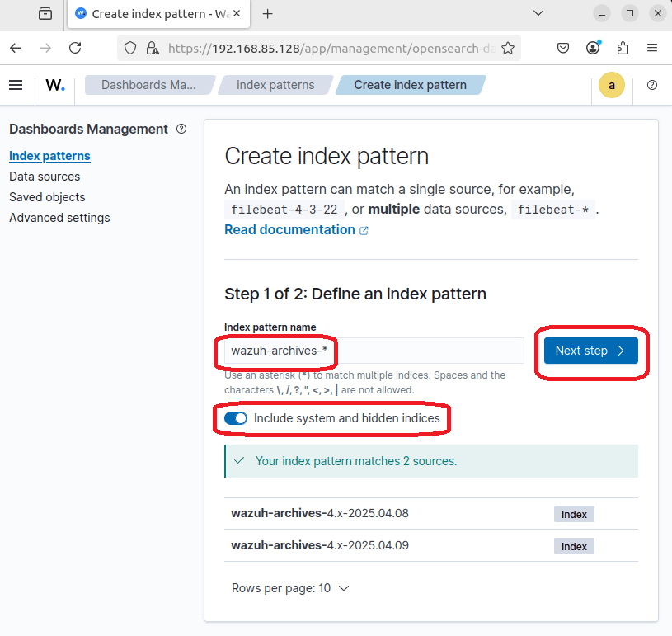
Task: Open Saved objects in sidebar
Action: (47, 197)
